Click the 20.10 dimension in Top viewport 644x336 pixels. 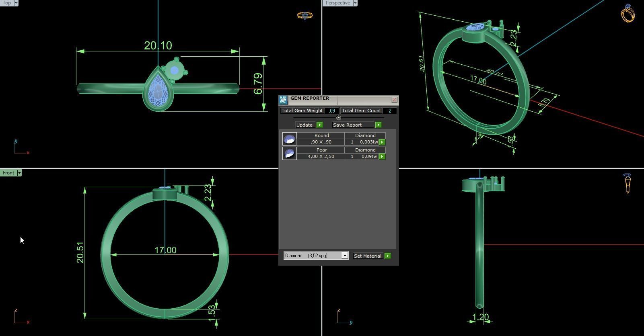pos(158,45)
